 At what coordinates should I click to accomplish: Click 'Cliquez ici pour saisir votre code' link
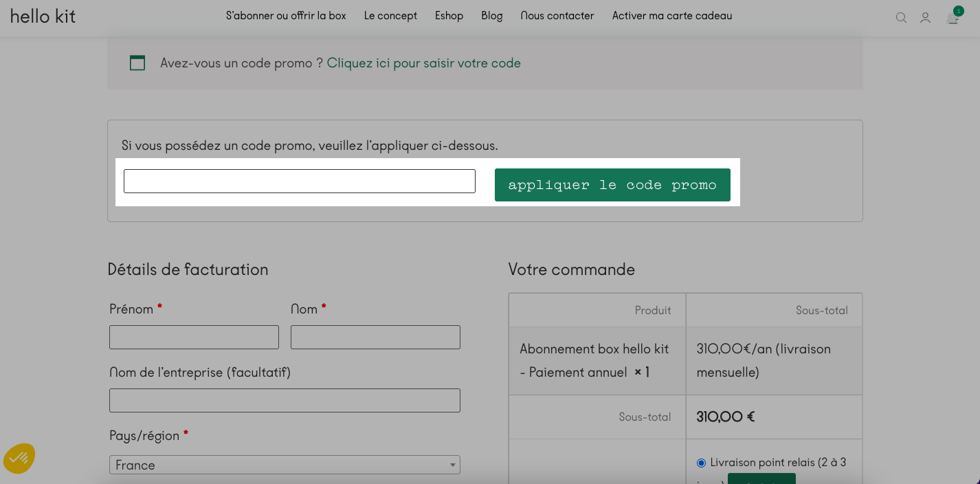click(423, 63)
